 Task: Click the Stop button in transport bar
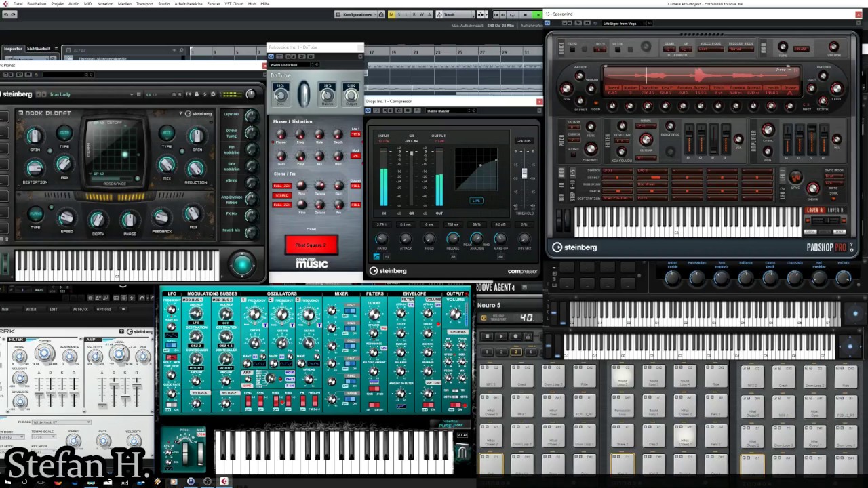(526, 14)
